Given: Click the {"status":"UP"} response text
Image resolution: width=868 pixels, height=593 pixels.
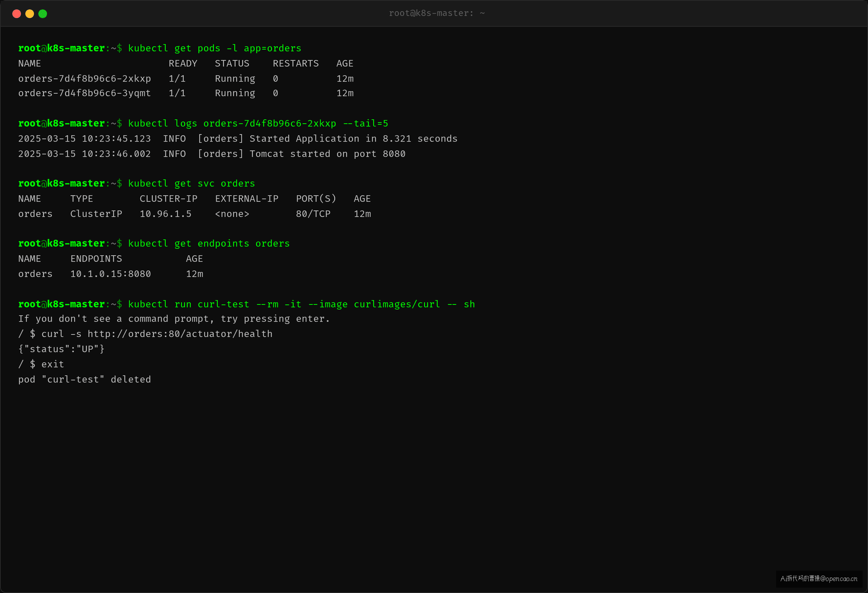Looking at the screenshot, I should coord(61,349).
